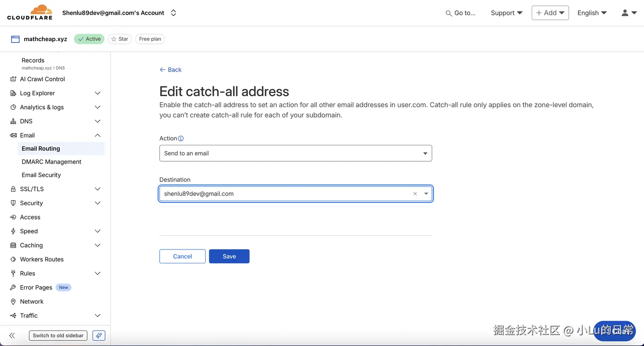Clear the Destination email with X icon
Viewport: 644px width, 346px height.
click(x=415, y=194)
